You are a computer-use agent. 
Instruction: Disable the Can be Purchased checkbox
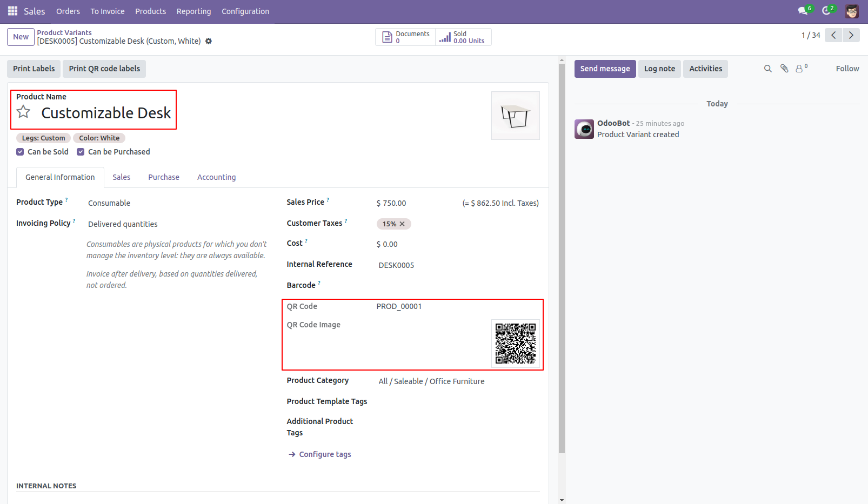[81, 152]
